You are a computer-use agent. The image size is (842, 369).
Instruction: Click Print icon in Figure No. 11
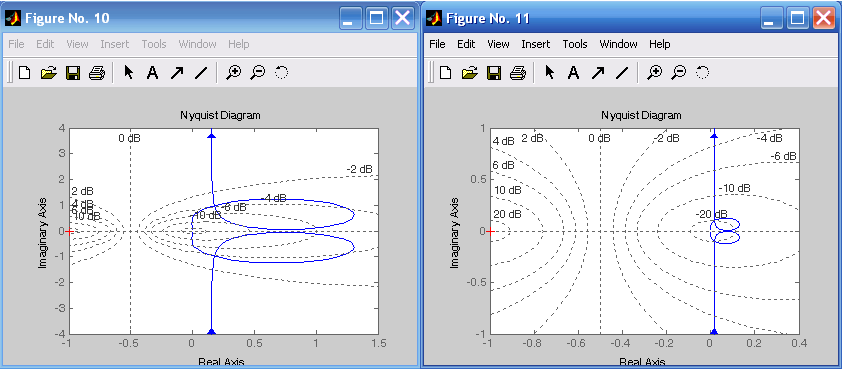(518, 73)
